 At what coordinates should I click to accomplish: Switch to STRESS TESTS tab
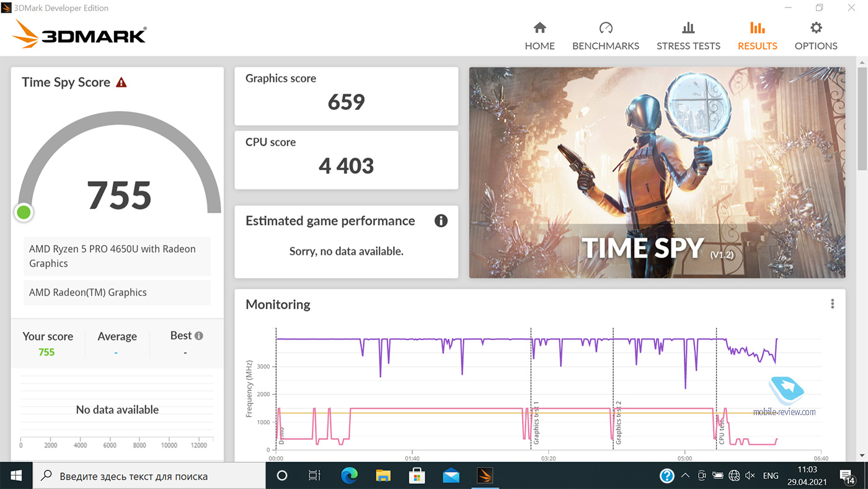688,36
